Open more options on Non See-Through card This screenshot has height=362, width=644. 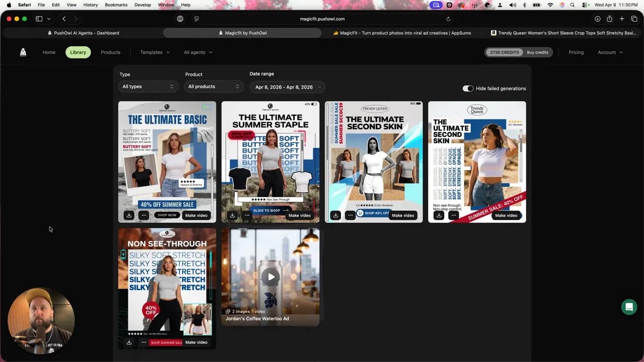coord(144,342)
